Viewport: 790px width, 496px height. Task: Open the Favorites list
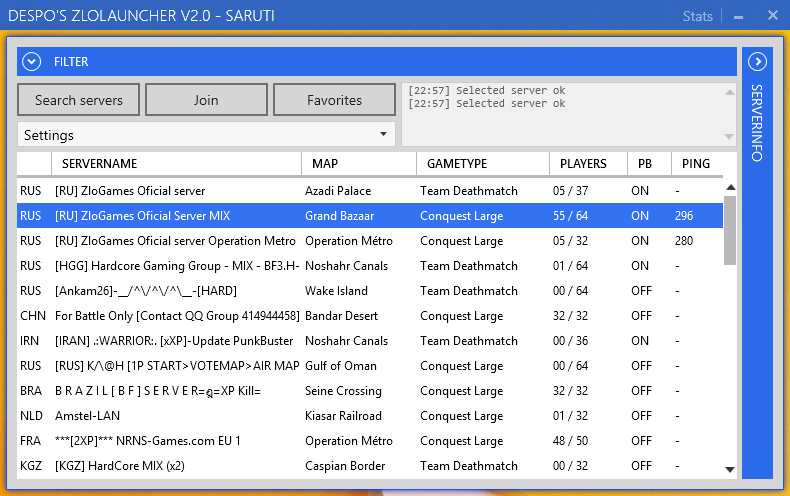[334, 100]
